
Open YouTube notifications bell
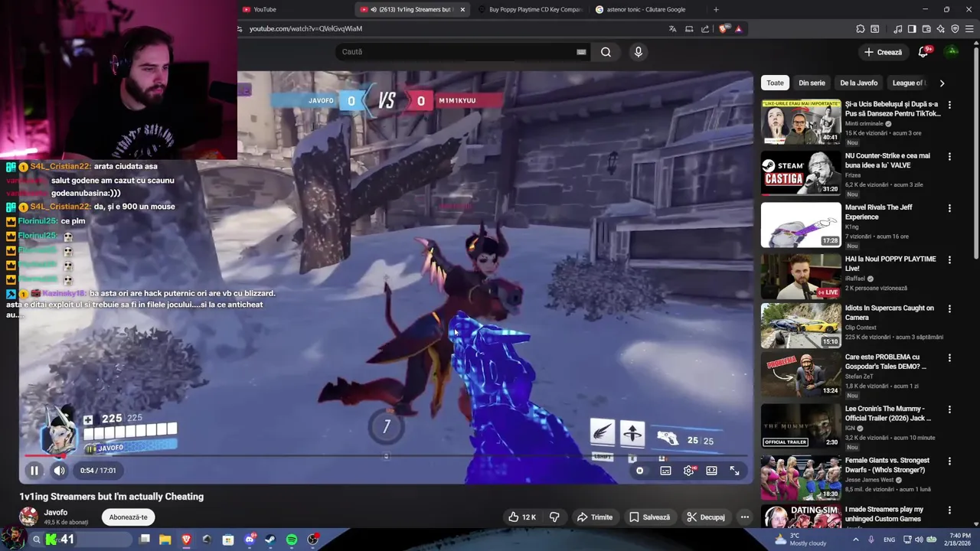point(923,51)
